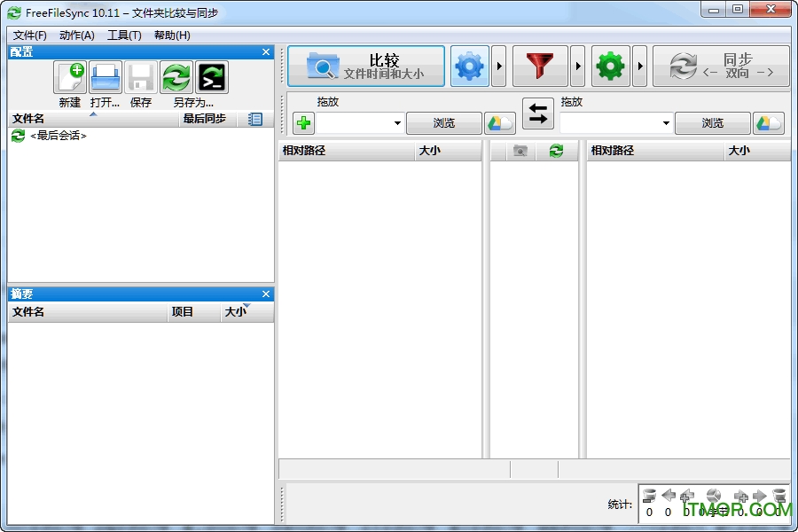Click the right-arrow-plus create statistics icon
This screenshot has width=798, height=532.
coord(740,495)
